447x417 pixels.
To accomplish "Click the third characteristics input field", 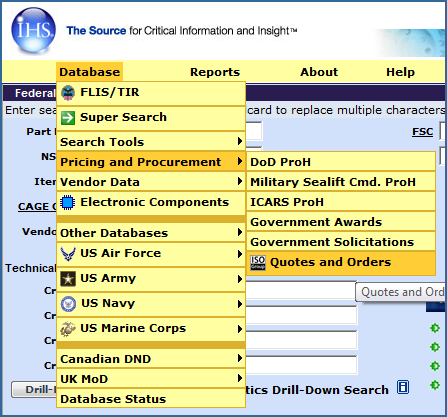I will 301,340.
